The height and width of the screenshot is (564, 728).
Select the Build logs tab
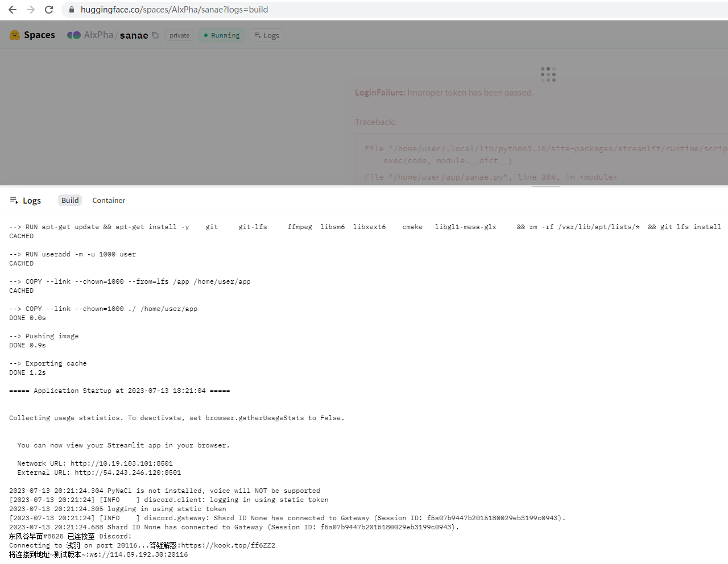pos(69,200)
